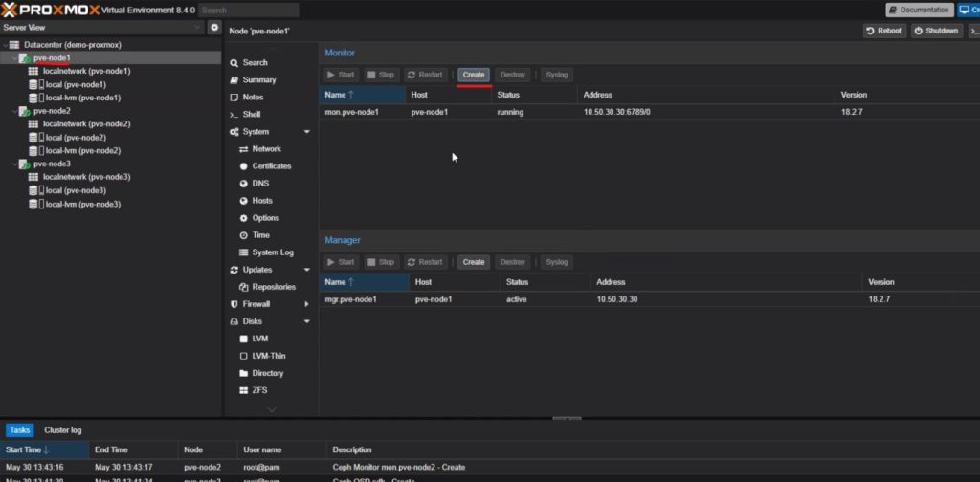The height and width of the screenshot is (482, 980).
Task: Focus the top Search field
Action: point(248,10)
